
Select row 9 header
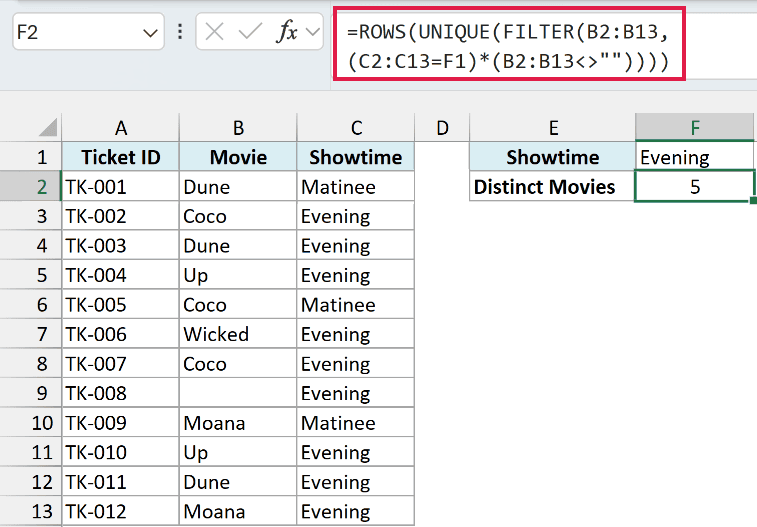click(31, 393)
